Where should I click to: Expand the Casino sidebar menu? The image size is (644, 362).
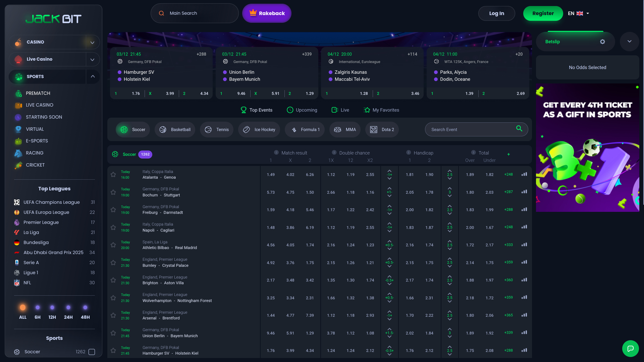[x=93, y=42]
